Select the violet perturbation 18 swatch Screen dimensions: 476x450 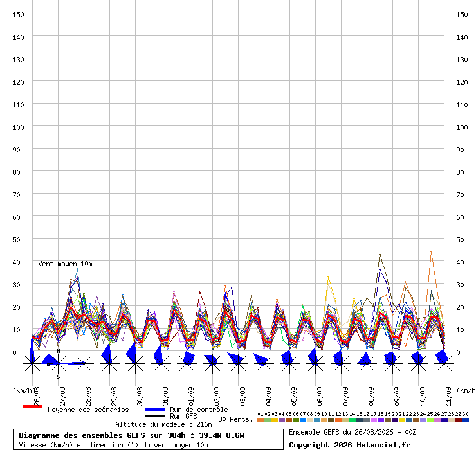pos(381,420)
